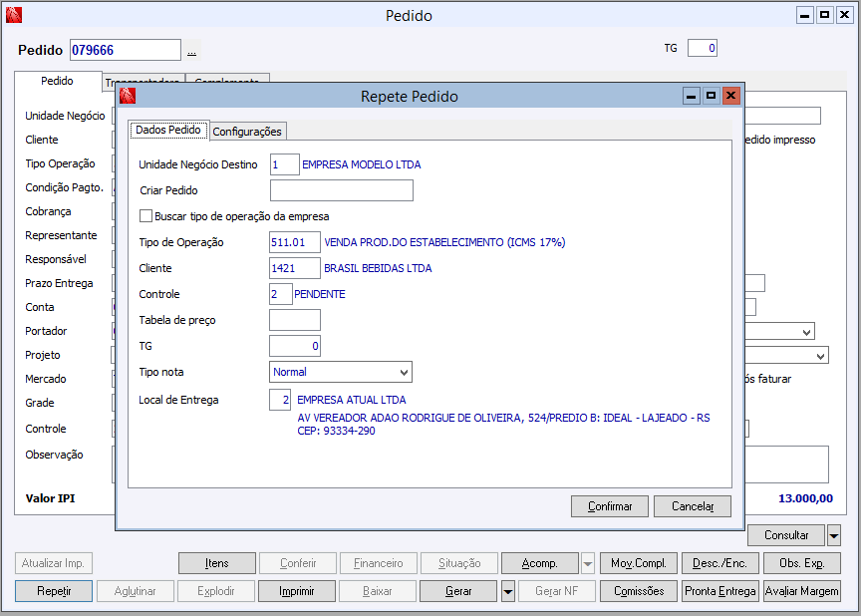Switch to Configurações tab
Viewport: 861px width, 616px height.
click(x=247, y=132)
